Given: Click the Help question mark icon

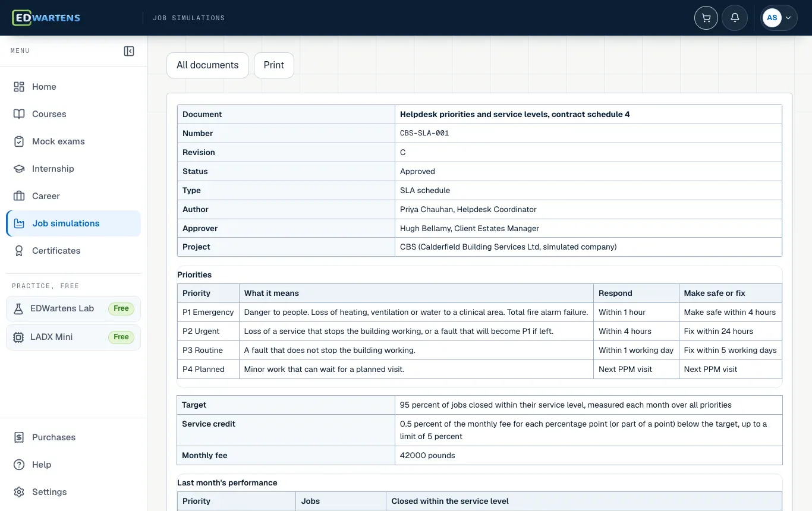Looking at the screenshot, I should 19,465.
